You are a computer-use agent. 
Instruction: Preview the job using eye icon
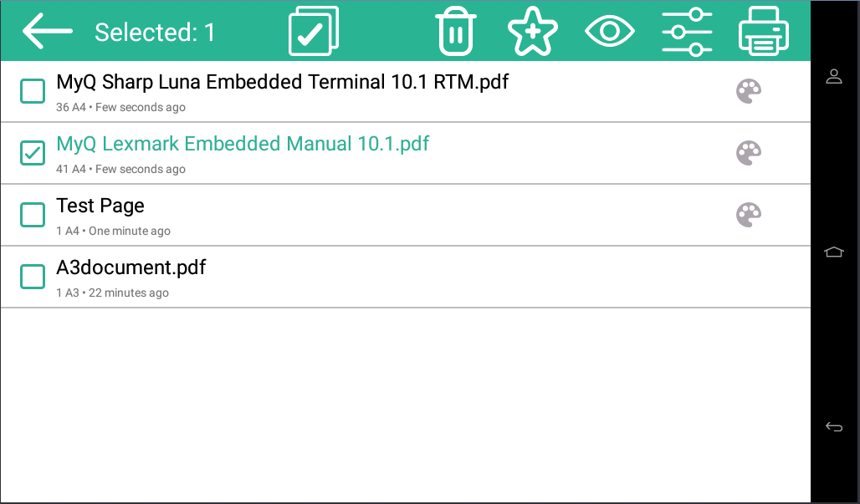tap(610, 32)
